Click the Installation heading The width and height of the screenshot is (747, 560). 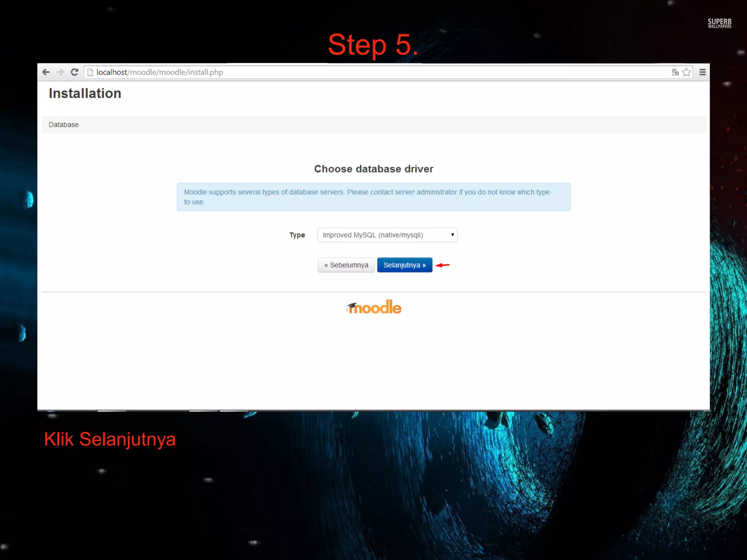coord(85,93)
